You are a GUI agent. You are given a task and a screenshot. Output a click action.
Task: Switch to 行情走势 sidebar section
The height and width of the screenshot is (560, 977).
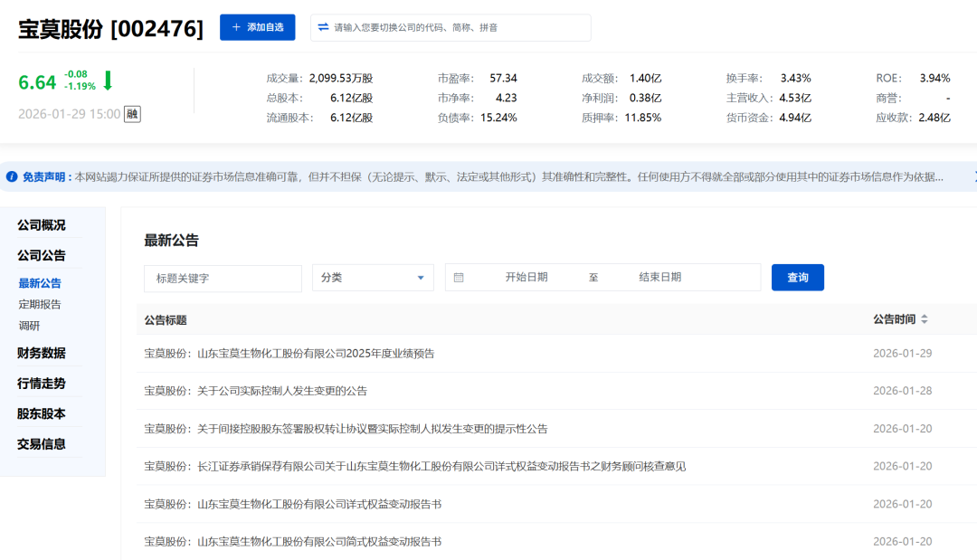pos(42,384)
